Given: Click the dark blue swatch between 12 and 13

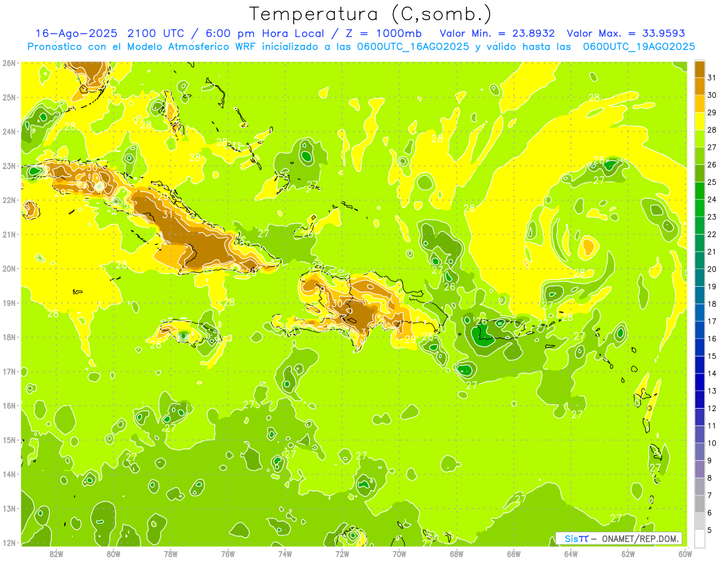Looking at the screenshot, I should coord(699,400).
